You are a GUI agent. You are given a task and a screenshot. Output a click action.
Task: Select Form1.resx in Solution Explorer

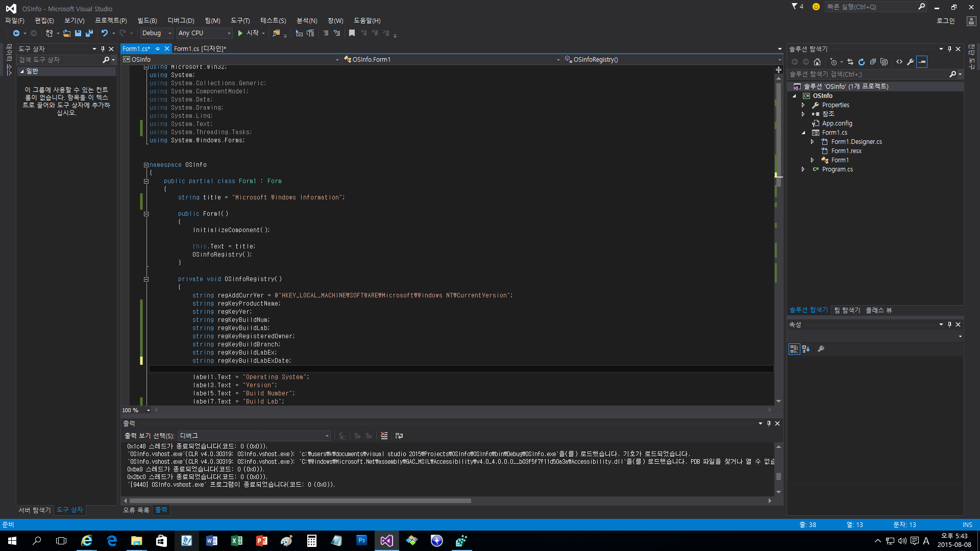tap(846, 151)
